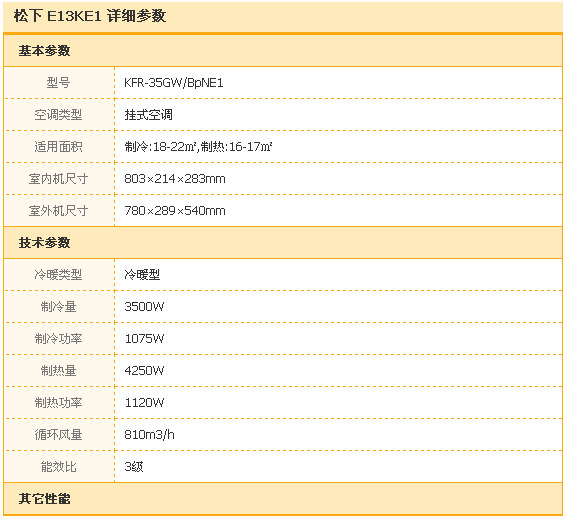Click the 型号 row label
Viewport: 582px width, 521px height.
pyautogui.click(x=58, y=82)
